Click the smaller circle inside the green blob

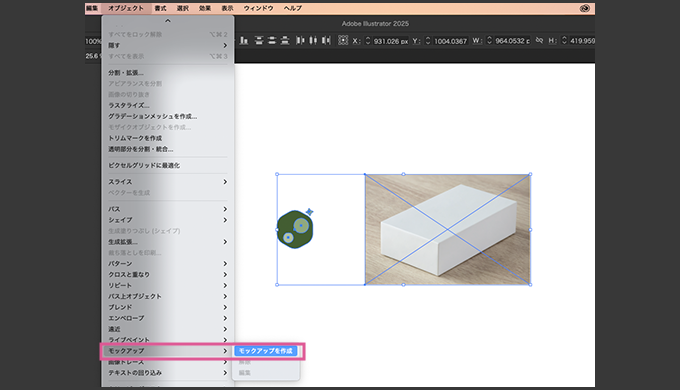288,237
